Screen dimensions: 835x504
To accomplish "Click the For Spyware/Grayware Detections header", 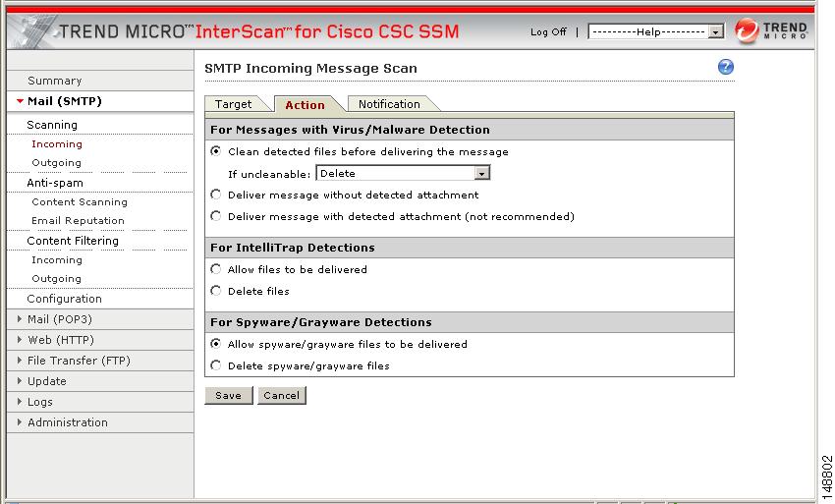I will 321,322.
